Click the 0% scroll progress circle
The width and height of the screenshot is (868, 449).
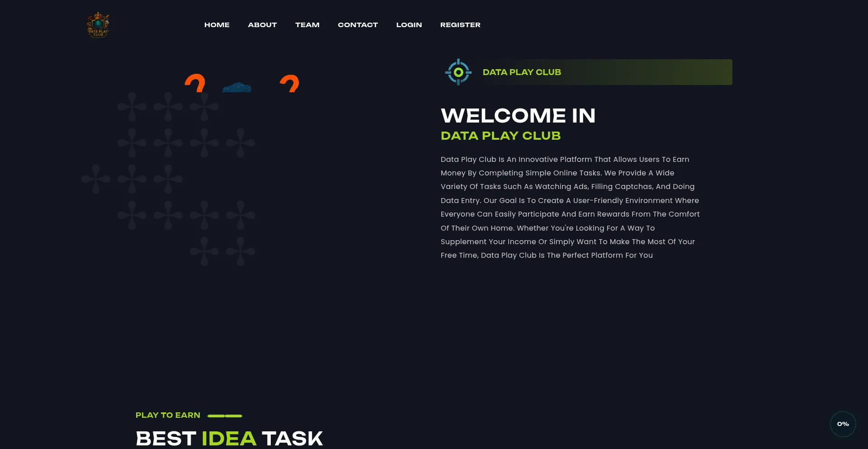[x=843, y=424]
